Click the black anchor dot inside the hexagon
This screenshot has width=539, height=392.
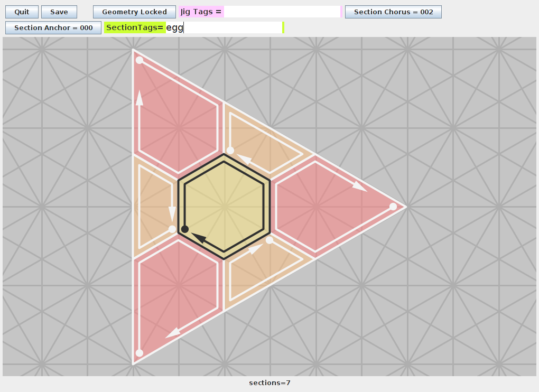(185, 229)
